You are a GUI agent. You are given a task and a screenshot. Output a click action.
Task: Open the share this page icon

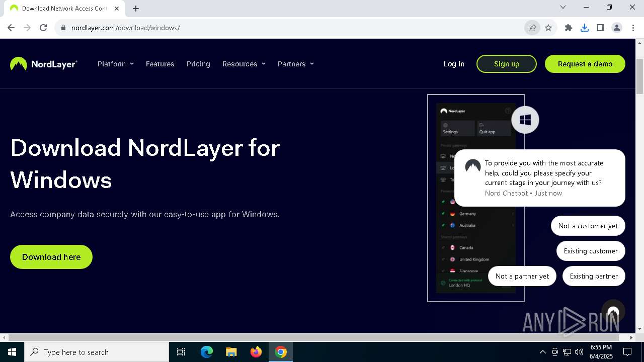(x=532, y=28)
